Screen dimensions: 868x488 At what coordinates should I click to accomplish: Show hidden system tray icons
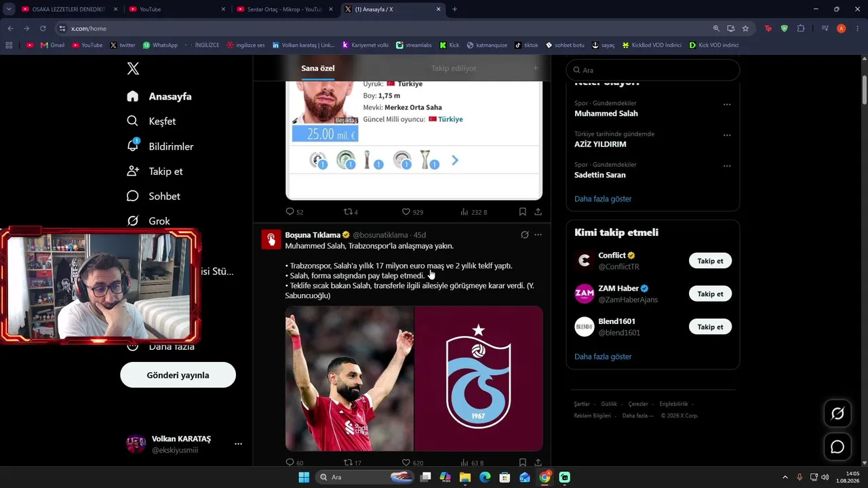coord(785,477)
